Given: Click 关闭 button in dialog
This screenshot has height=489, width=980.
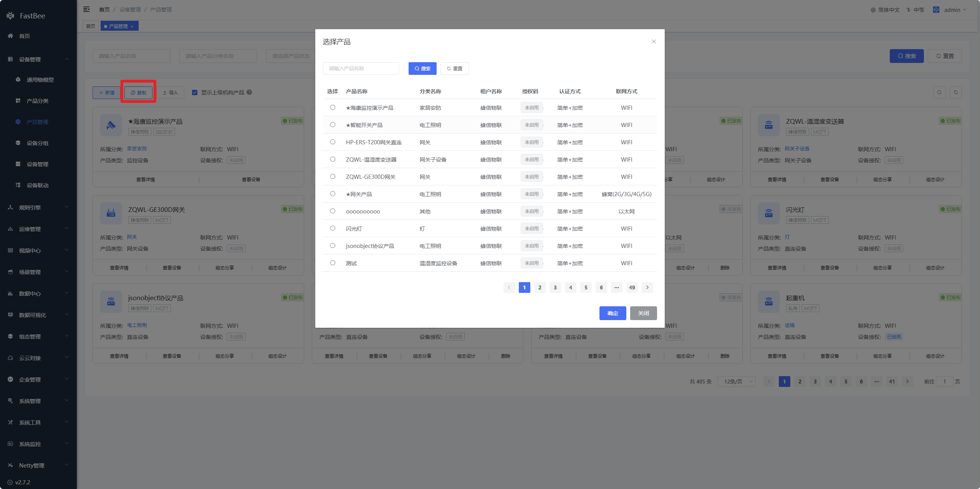Looking at the screenshot, I should tap(643, 313).
